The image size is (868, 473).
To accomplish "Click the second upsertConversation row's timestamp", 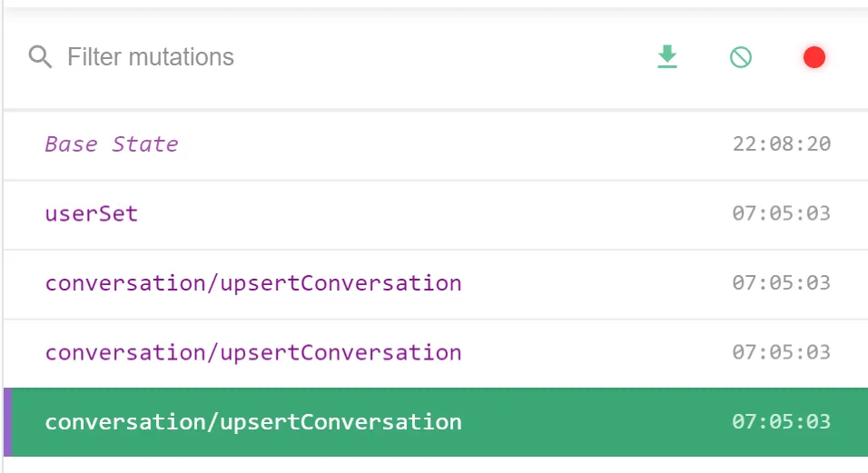I will coord(781,352).
